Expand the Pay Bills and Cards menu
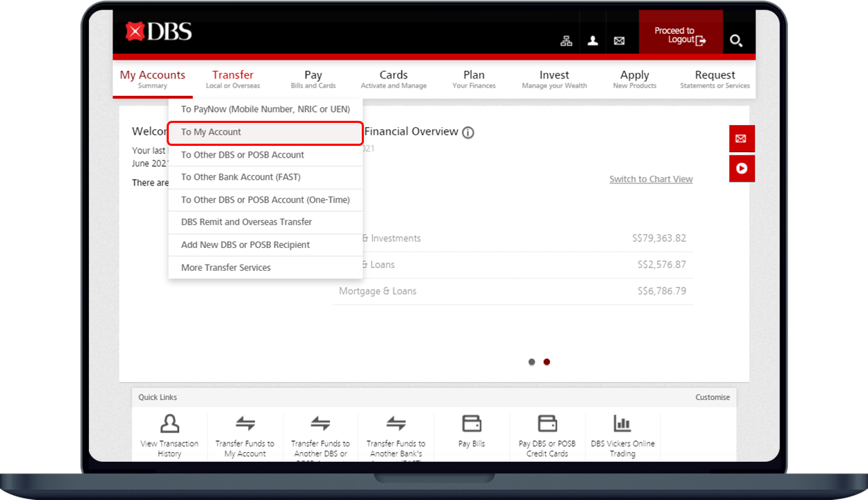 point(313,79)
